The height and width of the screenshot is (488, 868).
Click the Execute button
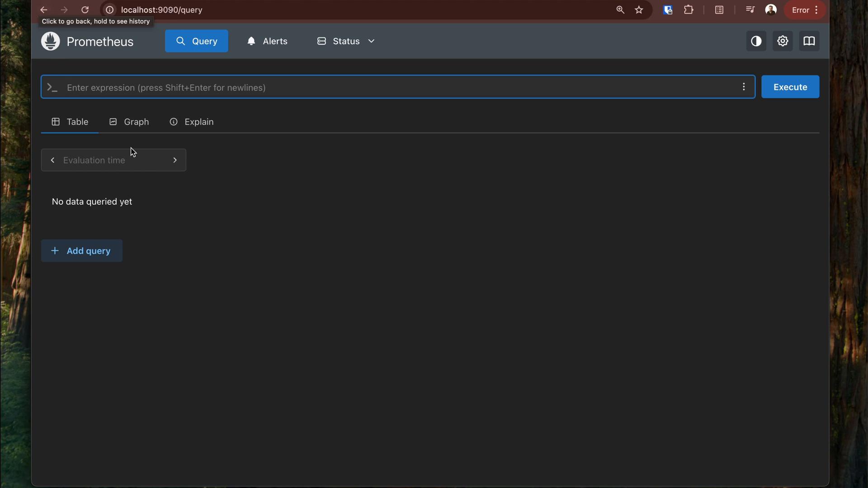(790, 87)
